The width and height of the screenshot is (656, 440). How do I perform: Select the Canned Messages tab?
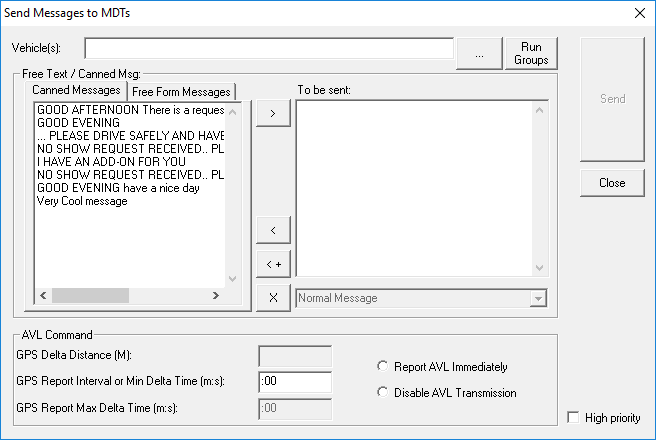pos(76,91)
